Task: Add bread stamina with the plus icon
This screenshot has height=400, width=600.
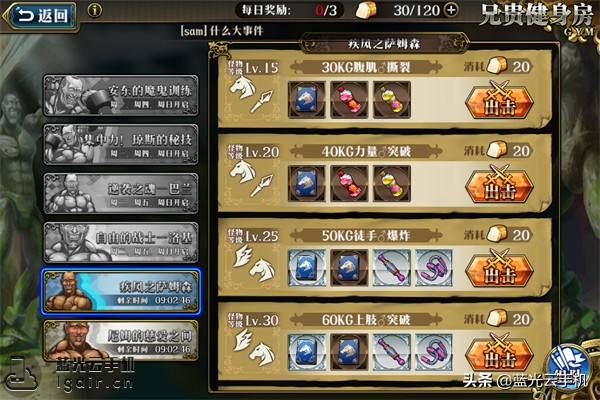Action: [x=451, y=10]
